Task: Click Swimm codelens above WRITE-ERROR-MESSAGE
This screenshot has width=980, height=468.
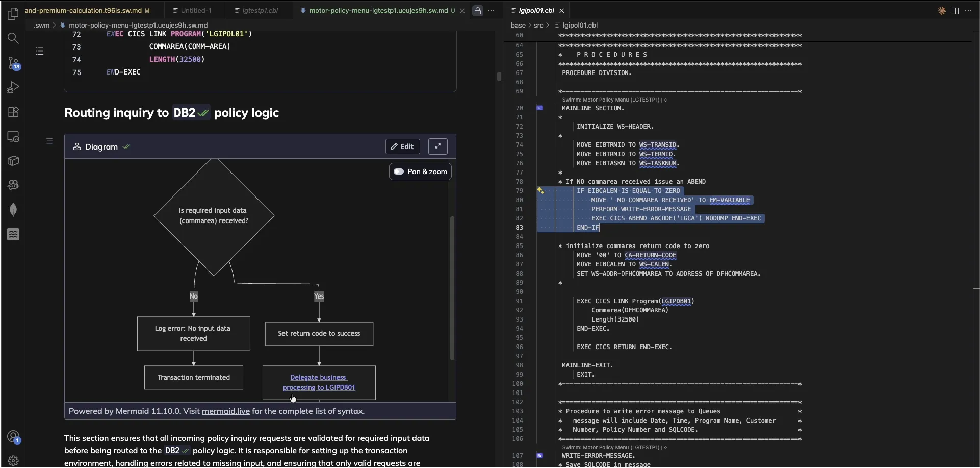Action: (x=614, y=448)
